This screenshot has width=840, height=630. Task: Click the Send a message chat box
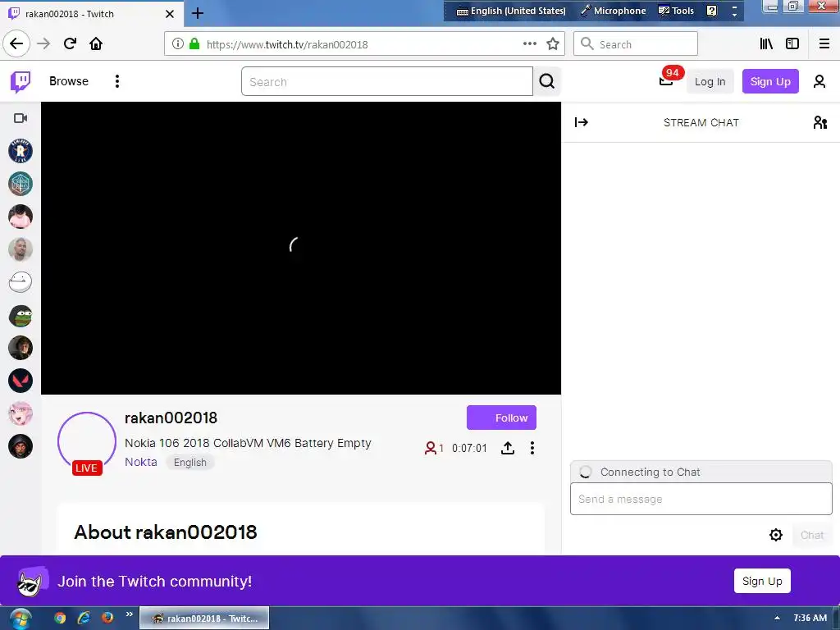(x=701, y=499)
